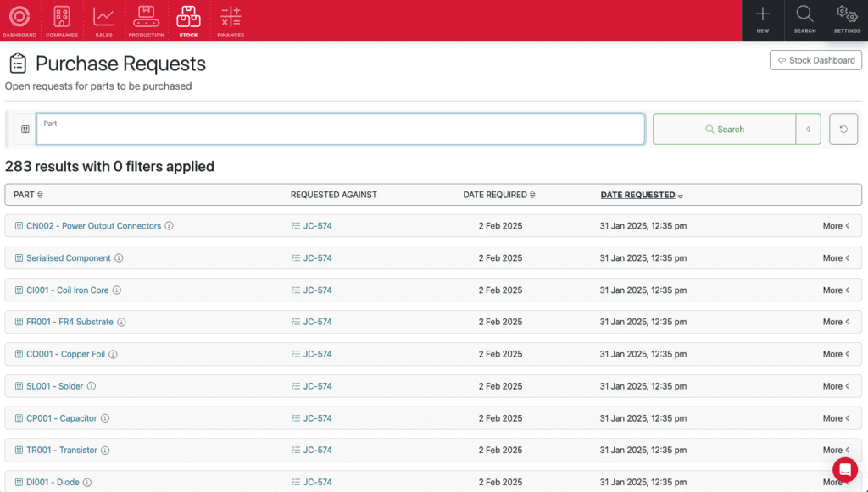Click the green Search button
The height and width of the screenshot is (492, 868).
pyautogui.click(x=724, y=130)
